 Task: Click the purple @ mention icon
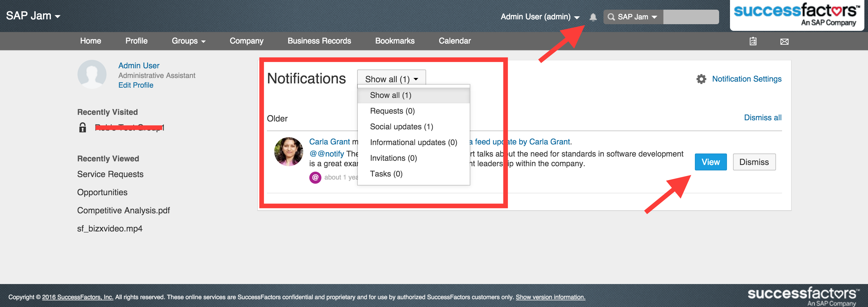pos(315,177)
